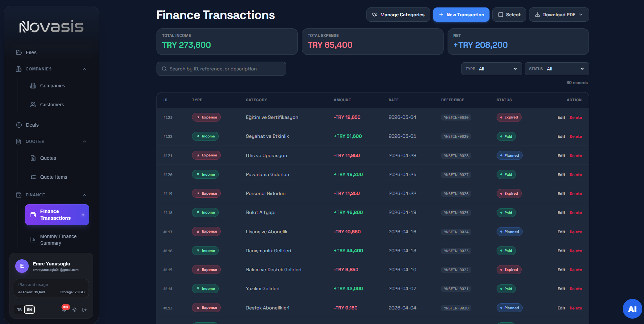This screenshot has height=324, width=644.
Task: Click the Amount column header
Action: coord(342,100)
